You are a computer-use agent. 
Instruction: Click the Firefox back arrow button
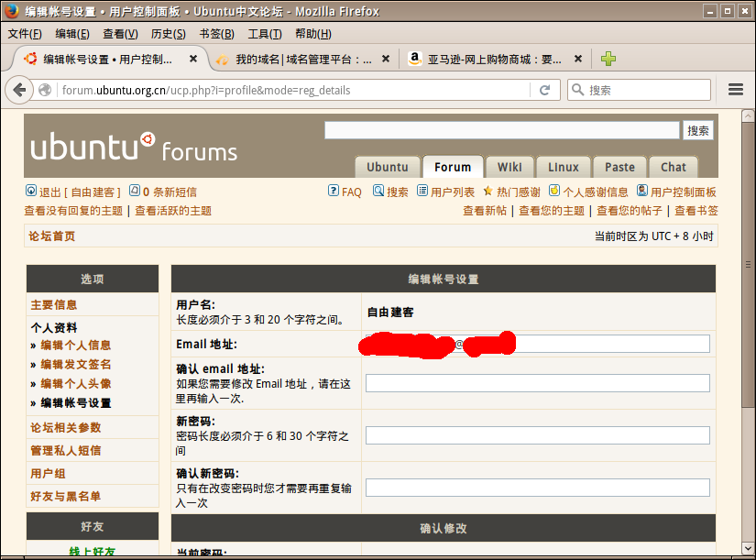(19, 90)
